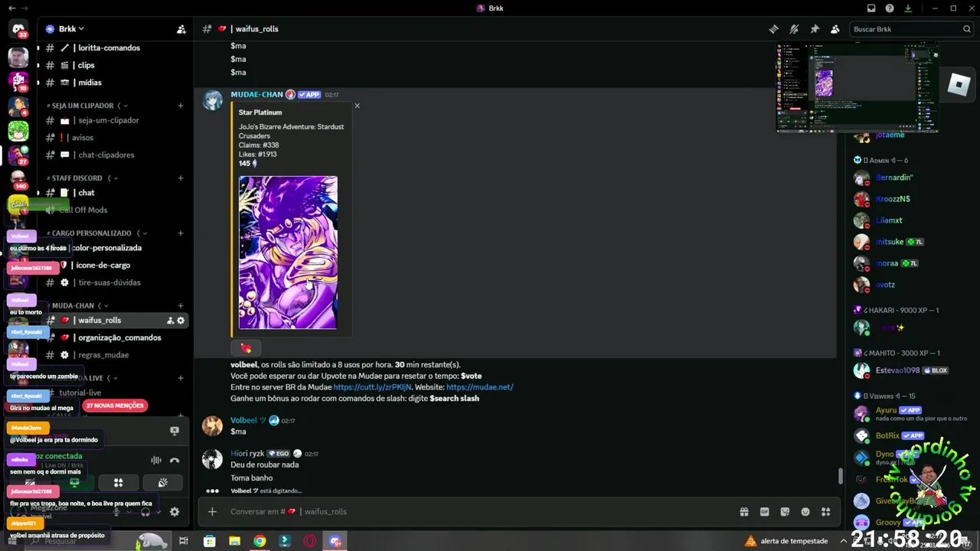
Task: Add channel to MUDA-CHAN category
Action: click(181, 306)
